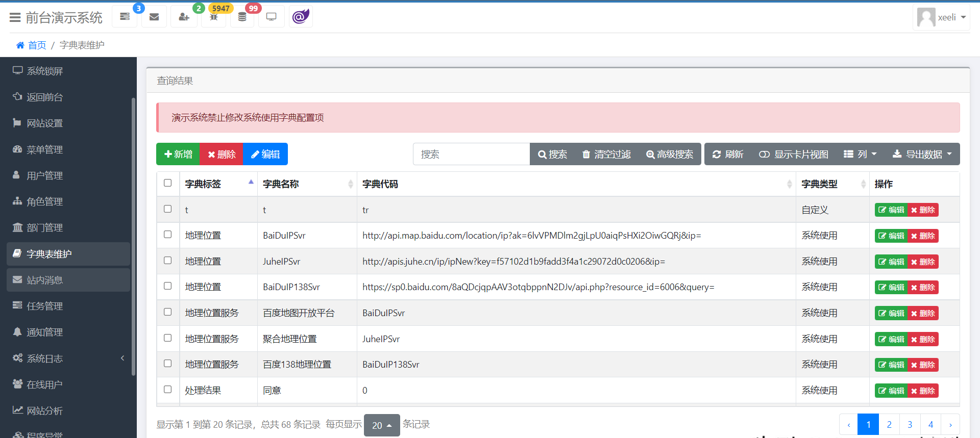Check the row with code 'tr'
The image size is (980, 438).
point(167,209)
